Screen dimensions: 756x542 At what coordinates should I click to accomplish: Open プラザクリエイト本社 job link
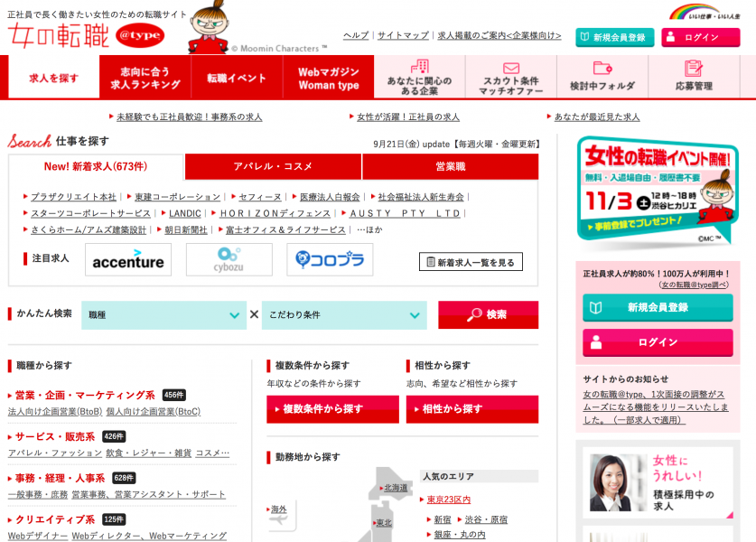(x=73, y=197)
